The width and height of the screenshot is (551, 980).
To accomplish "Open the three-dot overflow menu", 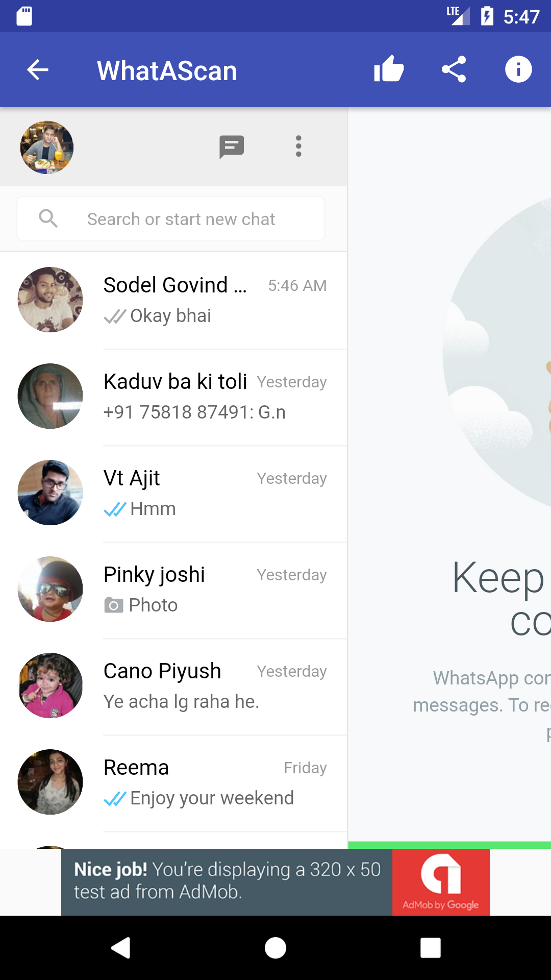I will click(x=298, y=146).
